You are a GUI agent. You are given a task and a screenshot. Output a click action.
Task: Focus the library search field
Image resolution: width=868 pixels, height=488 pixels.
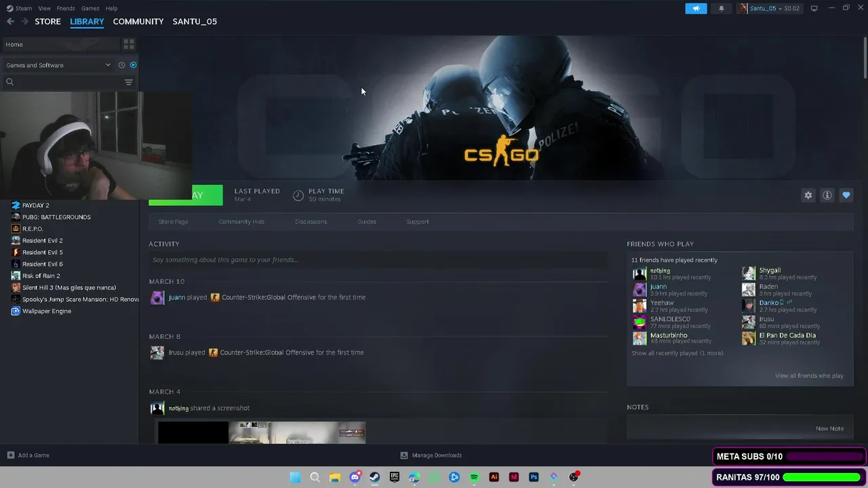(62, 82)
